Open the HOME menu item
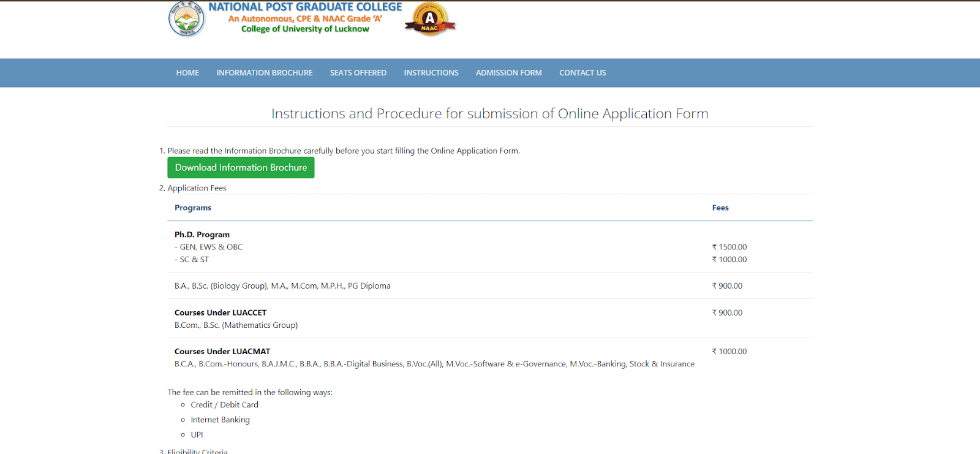Screen dimensions: 980x454 click(x=187, y=73)
